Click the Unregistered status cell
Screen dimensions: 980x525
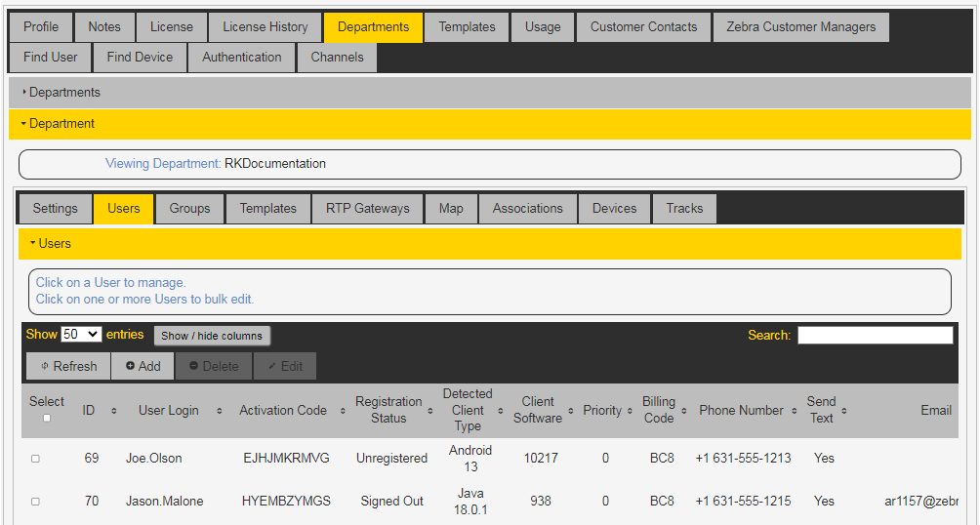coord(391,458)
